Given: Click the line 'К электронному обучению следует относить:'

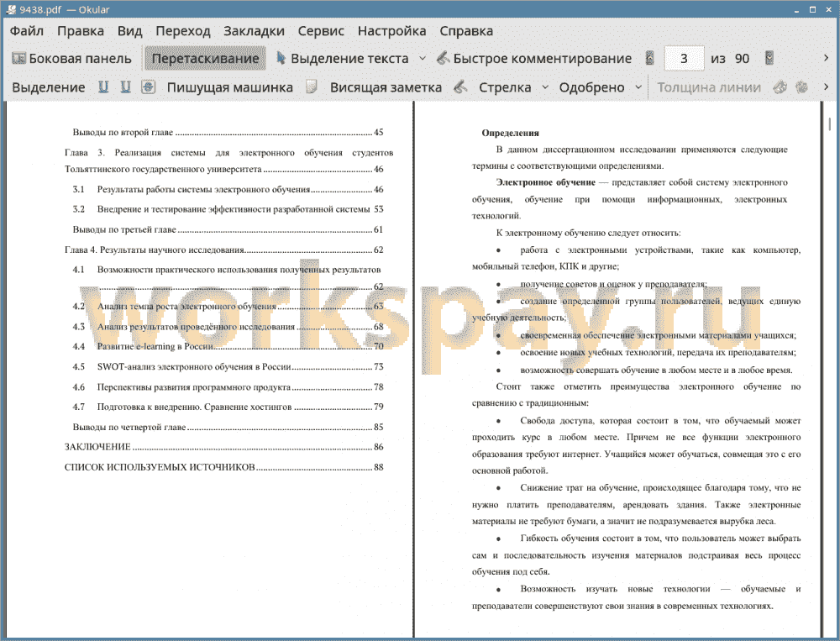Looking at the screenshot, I should tap(588, 234).
